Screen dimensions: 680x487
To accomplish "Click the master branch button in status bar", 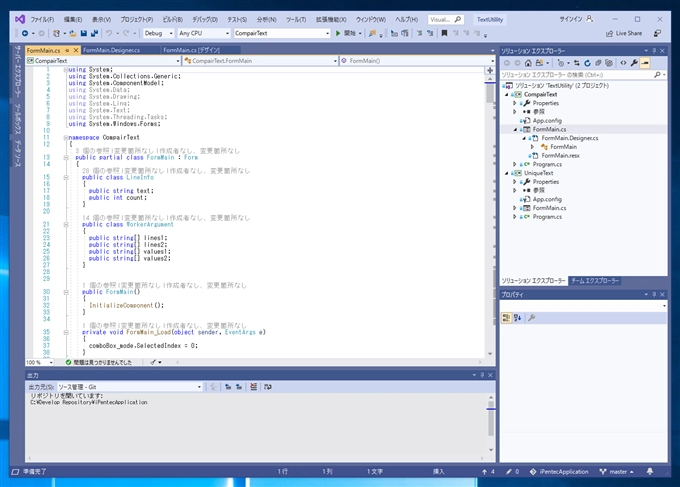I will point(616,471).
